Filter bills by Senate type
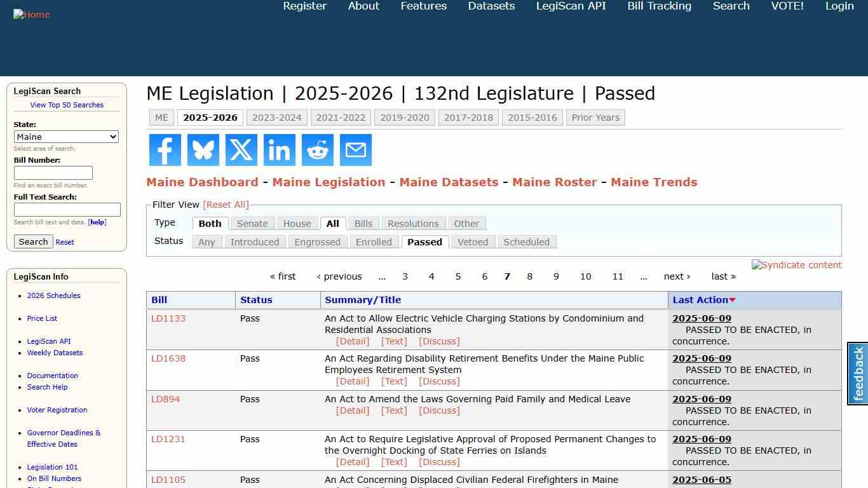Viewport: 868px width, 488px height. [x=252, y=223]
